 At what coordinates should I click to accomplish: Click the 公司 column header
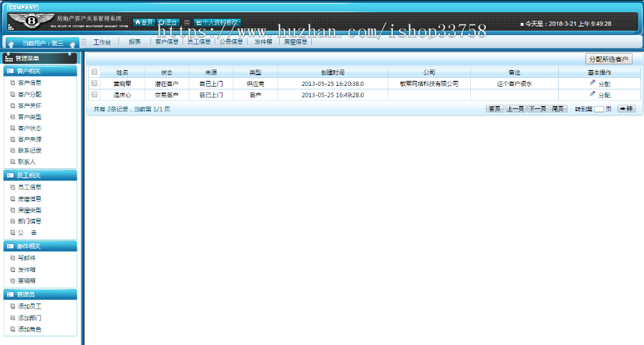click(429, 72)
